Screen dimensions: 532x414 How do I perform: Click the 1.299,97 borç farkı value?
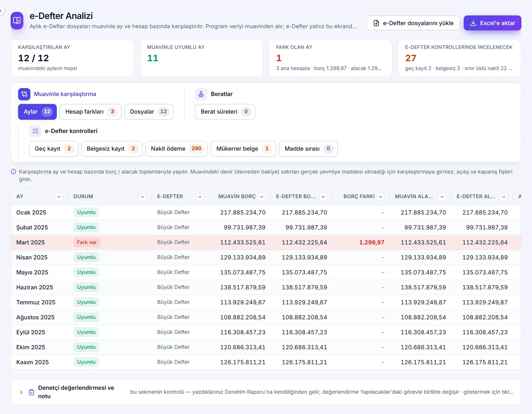coord(372,242)
